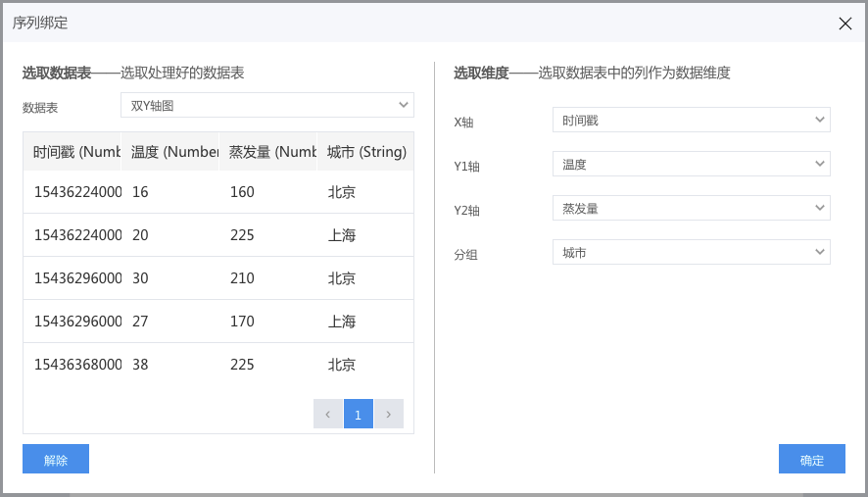Close the 序列绑定 dialog with the X icon
The image size is (868, 497).
point(844,24)
